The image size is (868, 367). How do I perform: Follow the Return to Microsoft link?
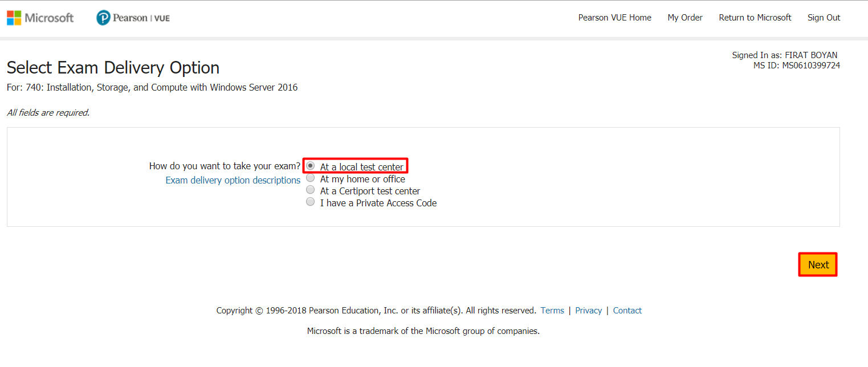point(755,18)
